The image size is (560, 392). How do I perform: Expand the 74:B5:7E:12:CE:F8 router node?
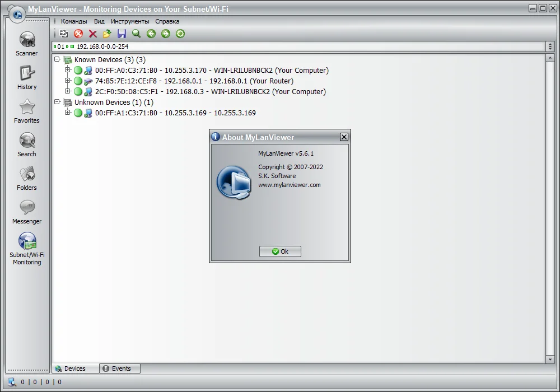tap(68, 80)
